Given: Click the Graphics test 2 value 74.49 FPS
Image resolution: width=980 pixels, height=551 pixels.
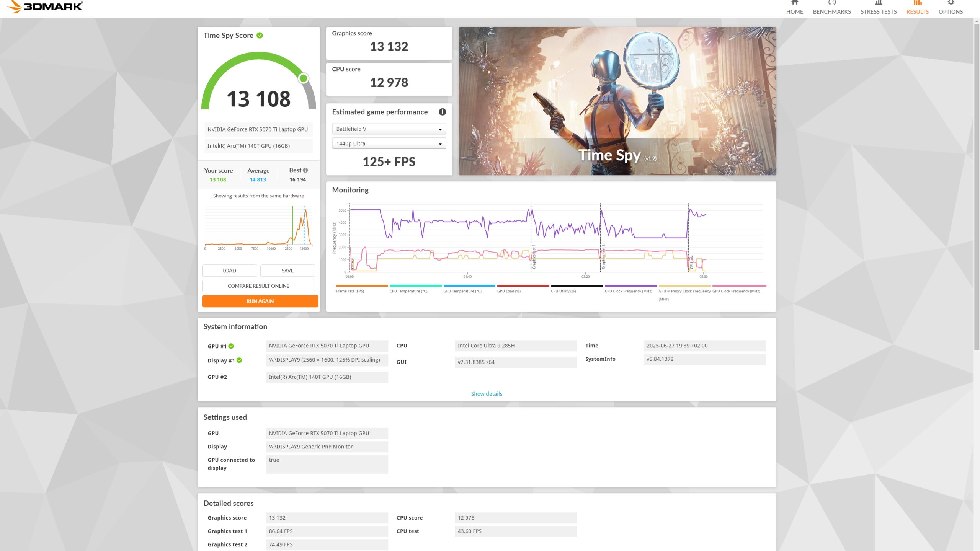Looking at the screenshot, I should click(327, 544).
